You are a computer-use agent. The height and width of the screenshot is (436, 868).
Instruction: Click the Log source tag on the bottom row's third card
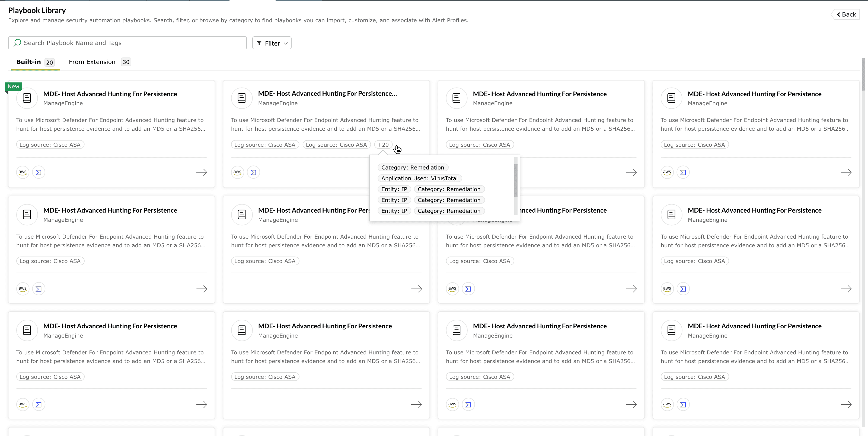(x=480, y=377)
